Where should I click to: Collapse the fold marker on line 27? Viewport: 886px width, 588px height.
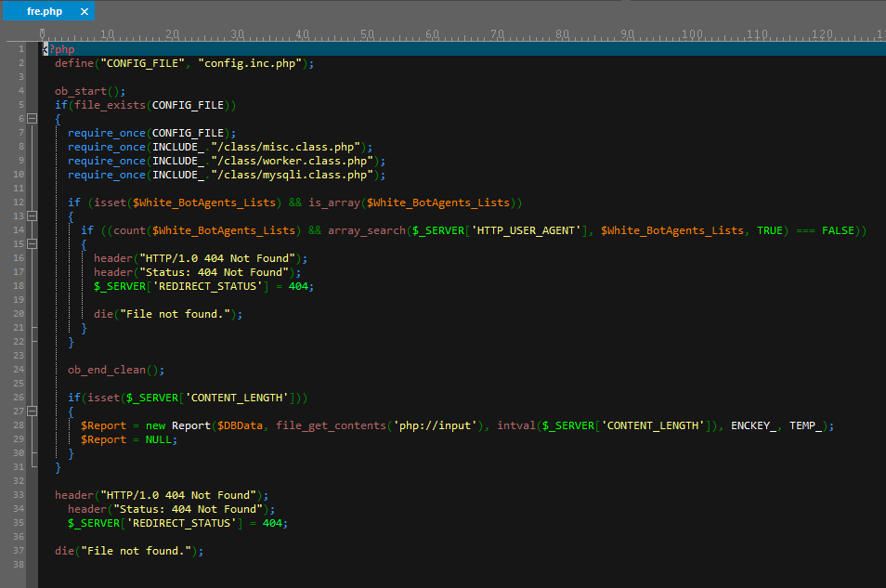(33, 411)
